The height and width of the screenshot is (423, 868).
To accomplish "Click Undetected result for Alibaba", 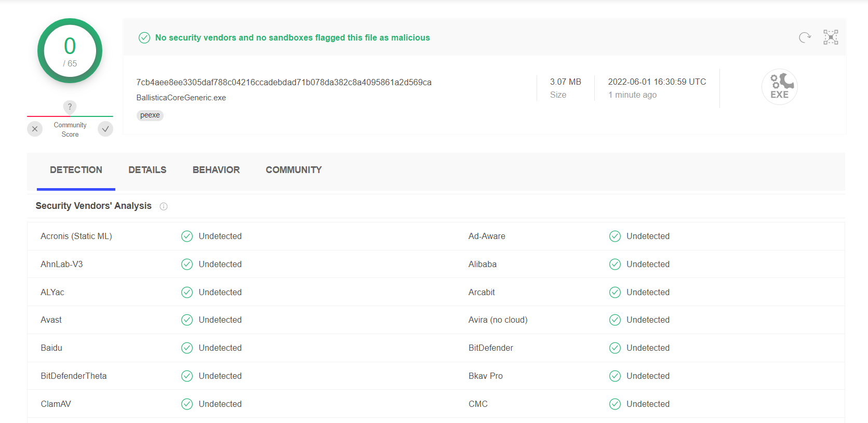I will coord(648,265).
